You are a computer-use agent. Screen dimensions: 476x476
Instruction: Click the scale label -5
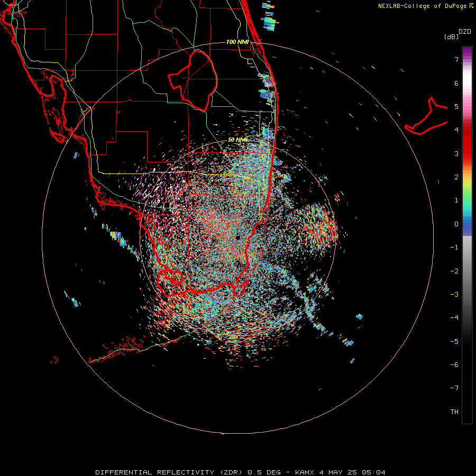click(454, 342)
